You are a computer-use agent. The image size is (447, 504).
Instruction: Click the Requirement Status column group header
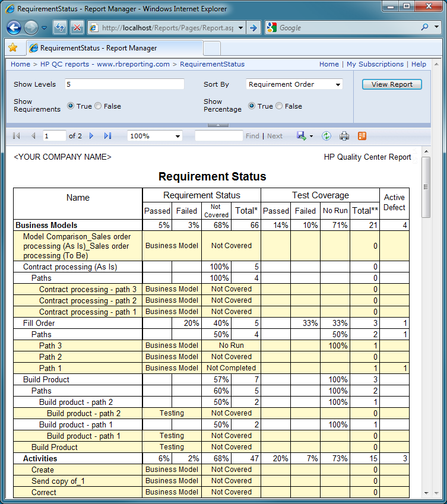(201, 195)
